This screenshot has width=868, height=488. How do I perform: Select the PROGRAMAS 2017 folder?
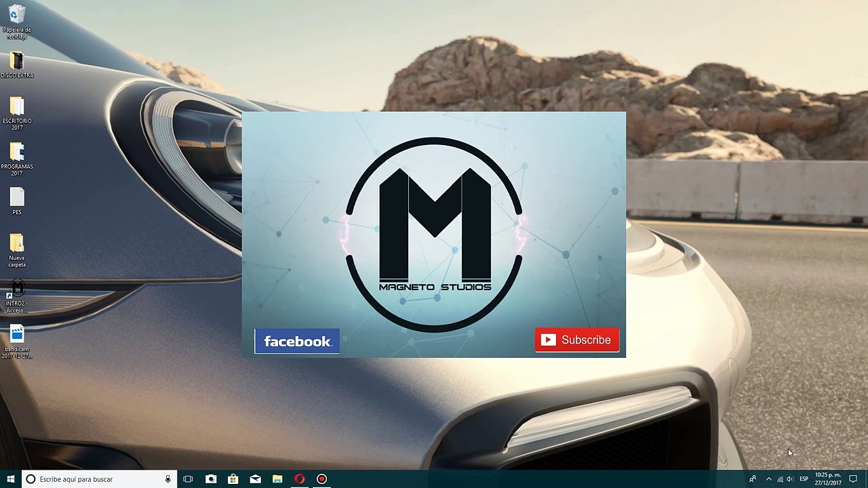point(17,159)
